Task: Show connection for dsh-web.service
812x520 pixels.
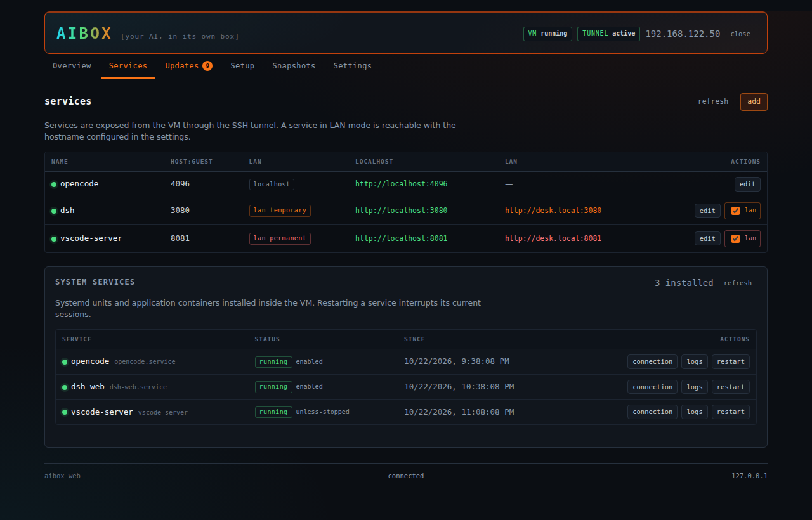Action: coord(652,387)
